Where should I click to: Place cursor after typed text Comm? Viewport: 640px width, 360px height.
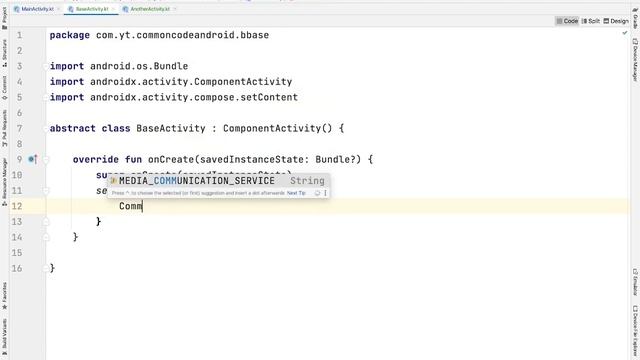pos(142,206)
